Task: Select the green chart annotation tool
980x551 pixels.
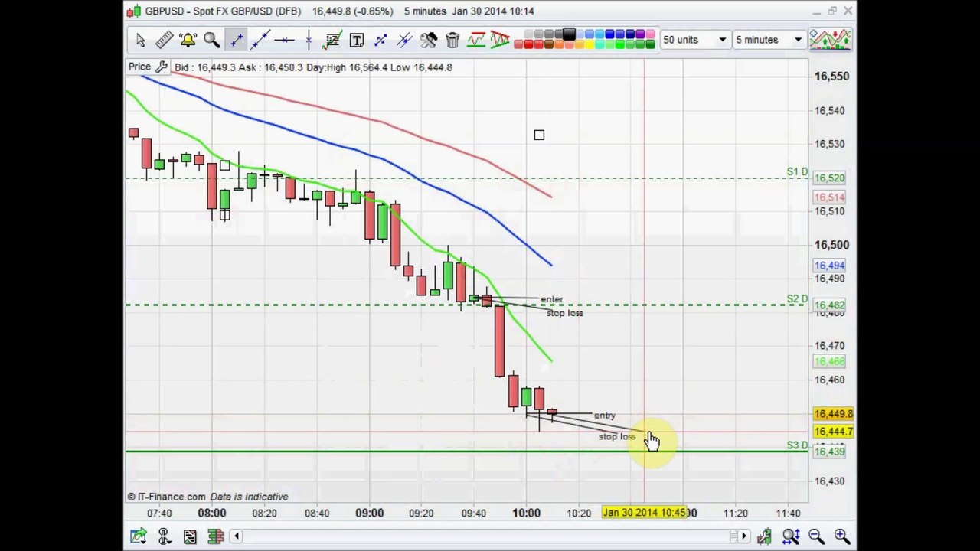Action: coord(332,40)
